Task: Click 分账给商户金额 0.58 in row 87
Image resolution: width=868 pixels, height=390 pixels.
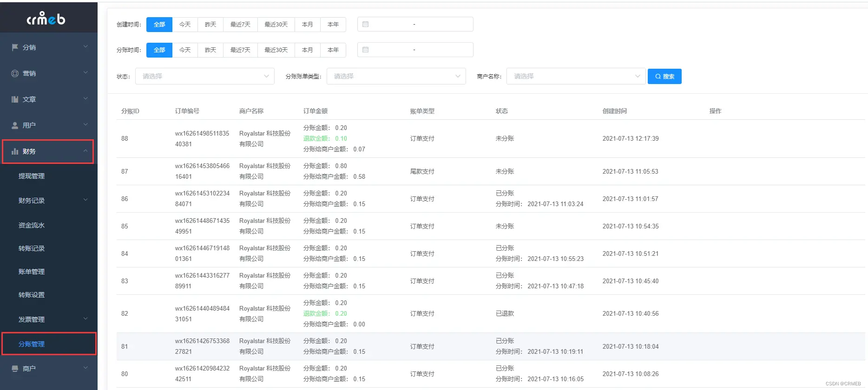Action: (334, 176)
